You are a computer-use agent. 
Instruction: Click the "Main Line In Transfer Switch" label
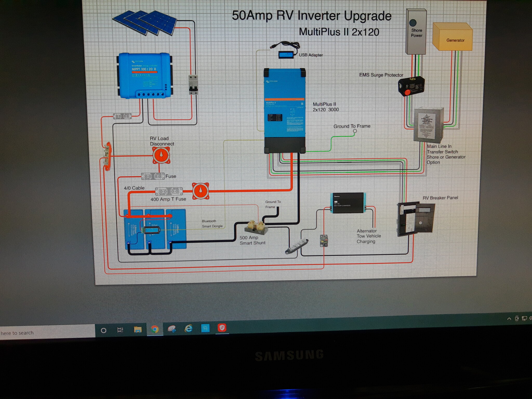pos(442,149)
